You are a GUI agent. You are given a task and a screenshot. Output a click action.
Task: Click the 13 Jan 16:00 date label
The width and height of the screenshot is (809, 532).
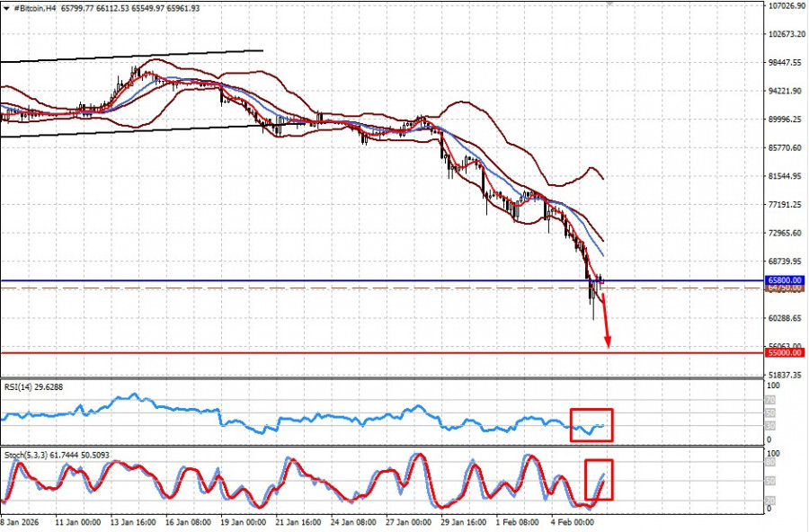(x=131, y=521)
